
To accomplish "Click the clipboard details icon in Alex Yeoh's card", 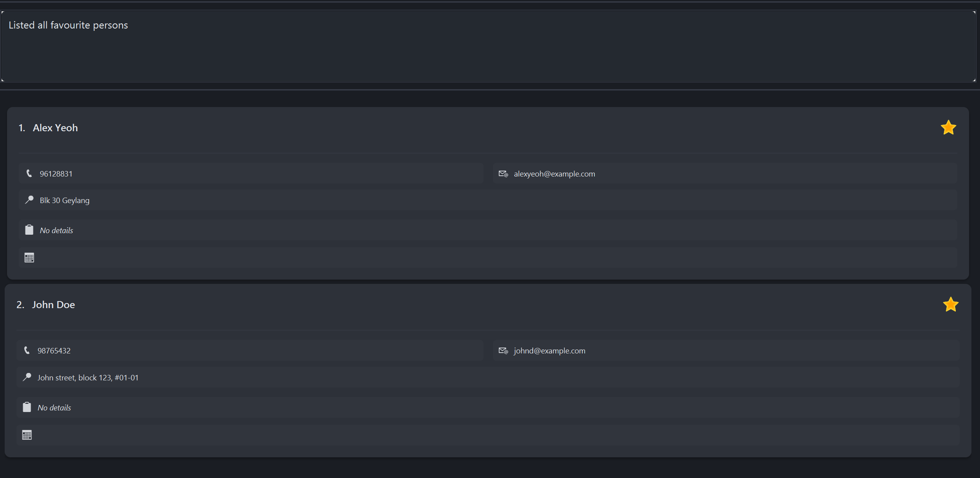I will pos(29,230).
